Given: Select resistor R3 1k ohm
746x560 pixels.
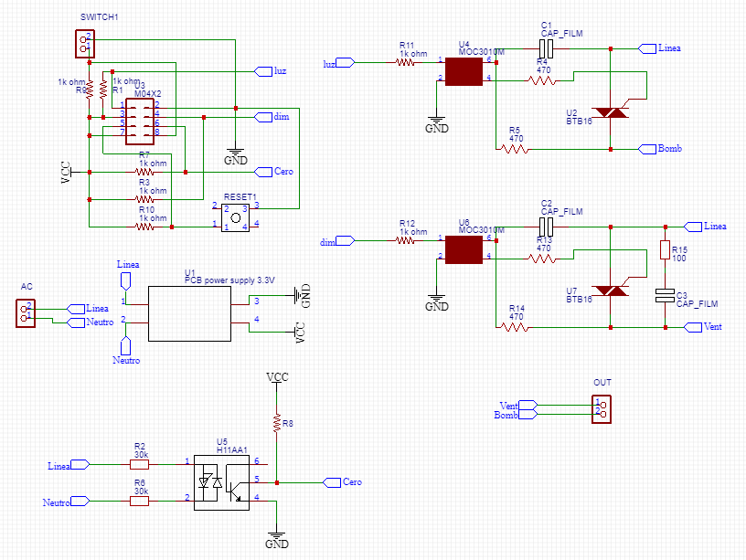Looking at the screenshot, I should tap(144, 200).
